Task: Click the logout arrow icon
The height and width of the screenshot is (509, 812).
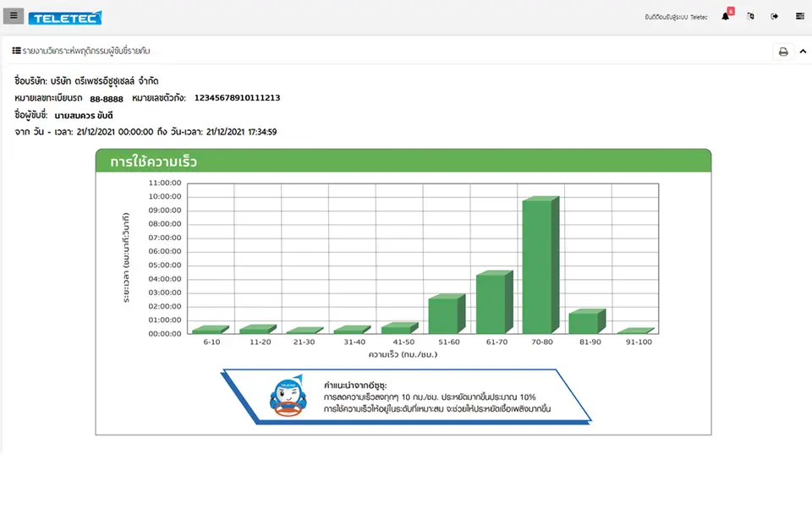Action: click(x=775, y=16)
